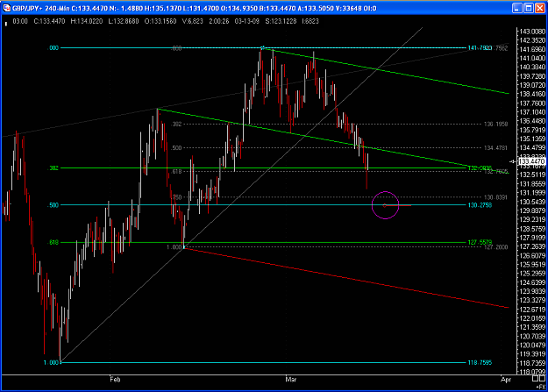
Task: Click the green .382 ratio label on left
Action: [53, 168]
